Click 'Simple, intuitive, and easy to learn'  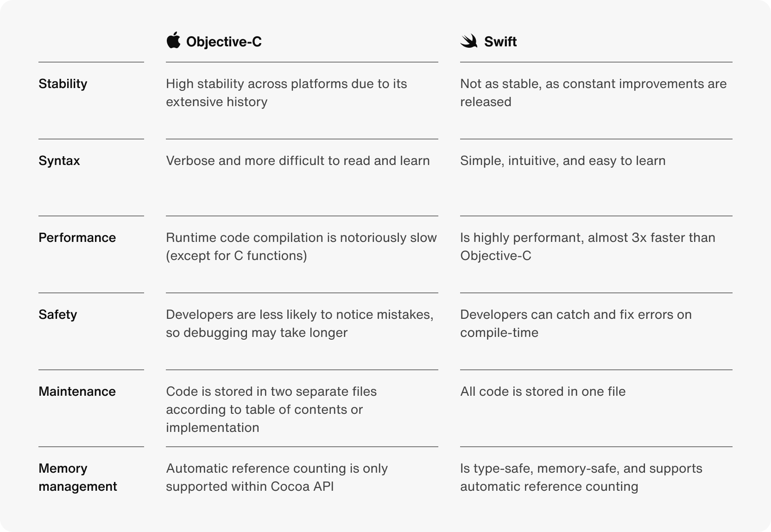[563, 161]
